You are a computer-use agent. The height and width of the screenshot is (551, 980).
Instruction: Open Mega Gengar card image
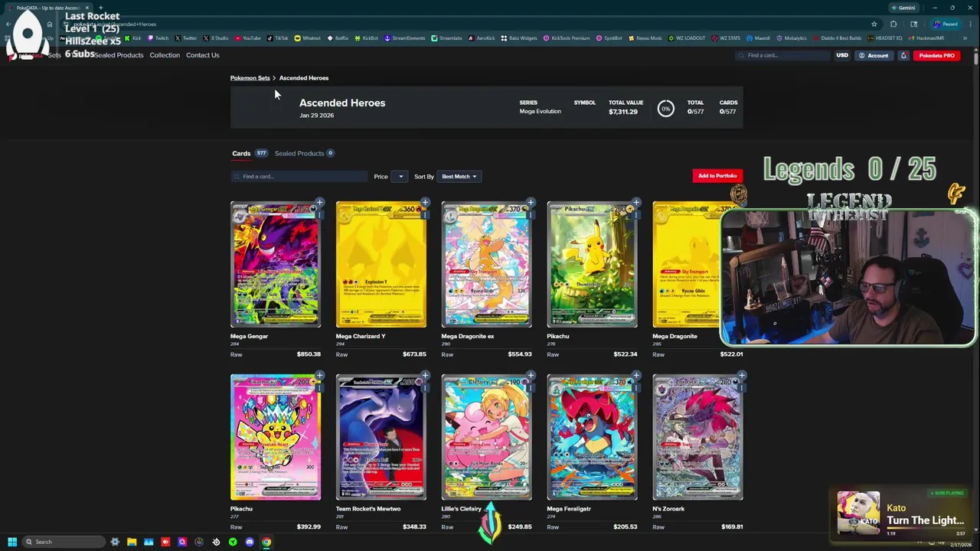pyautogui.click(x=276, y=265)
